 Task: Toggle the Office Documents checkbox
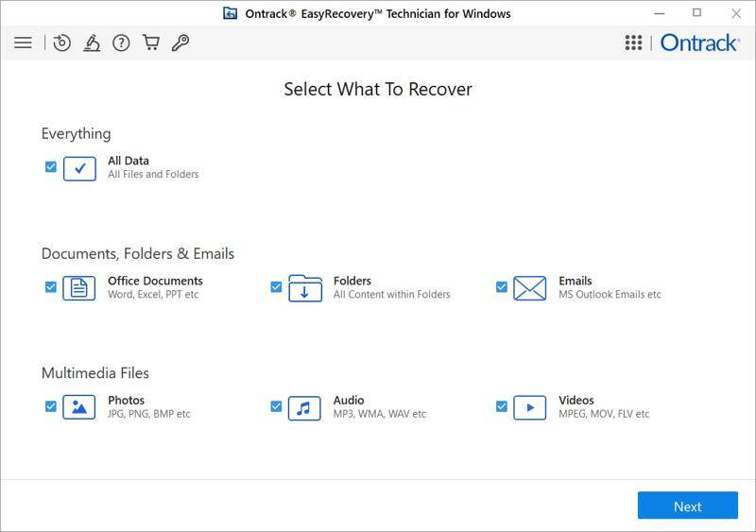pyautogui.click(x=51, y=287)
